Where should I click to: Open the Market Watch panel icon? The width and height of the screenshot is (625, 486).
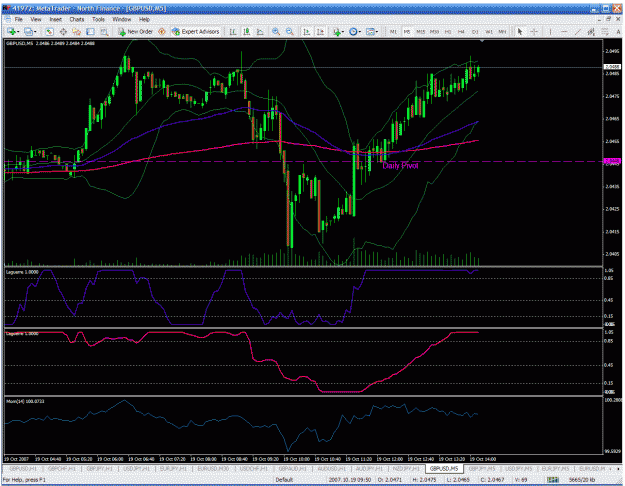[x=49, y=31]
